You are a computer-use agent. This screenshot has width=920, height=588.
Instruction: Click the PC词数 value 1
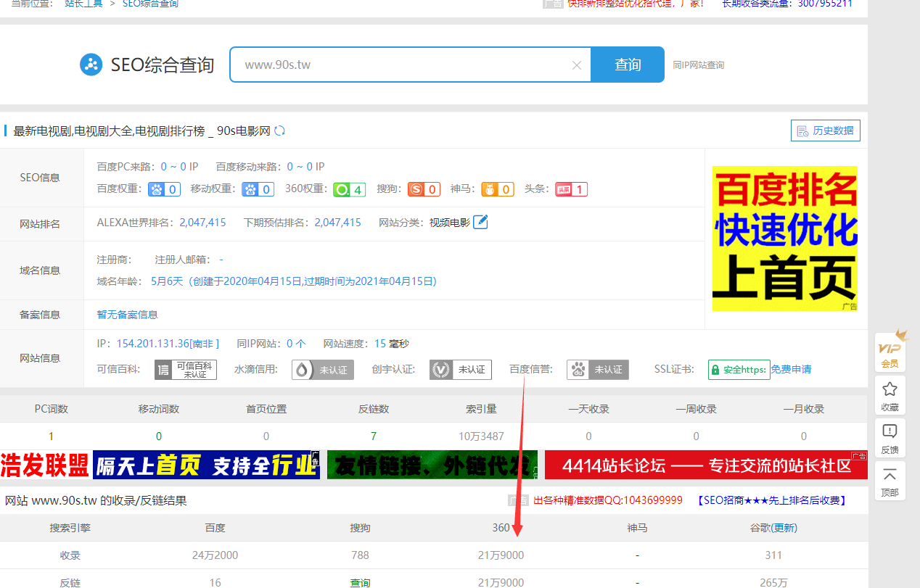pos(51,436)
